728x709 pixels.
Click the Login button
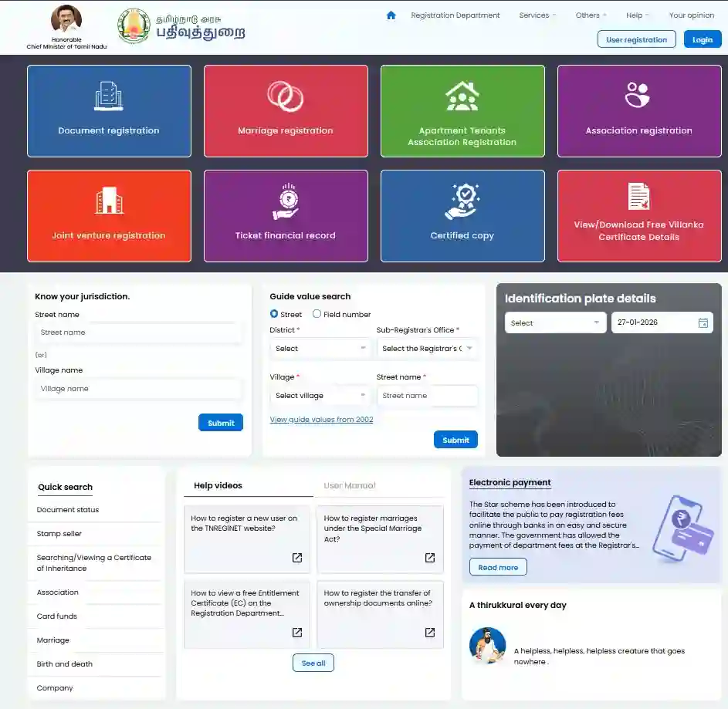702,39
